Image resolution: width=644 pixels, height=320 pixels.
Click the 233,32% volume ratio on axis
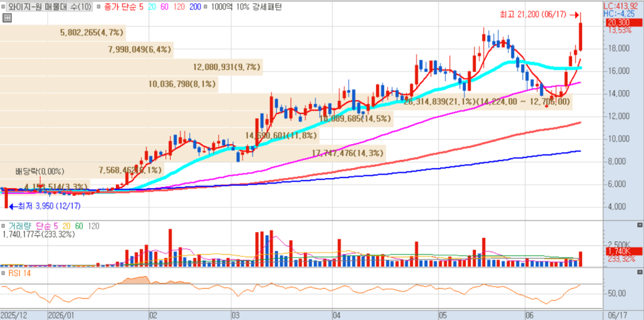(x=621, y=259)
